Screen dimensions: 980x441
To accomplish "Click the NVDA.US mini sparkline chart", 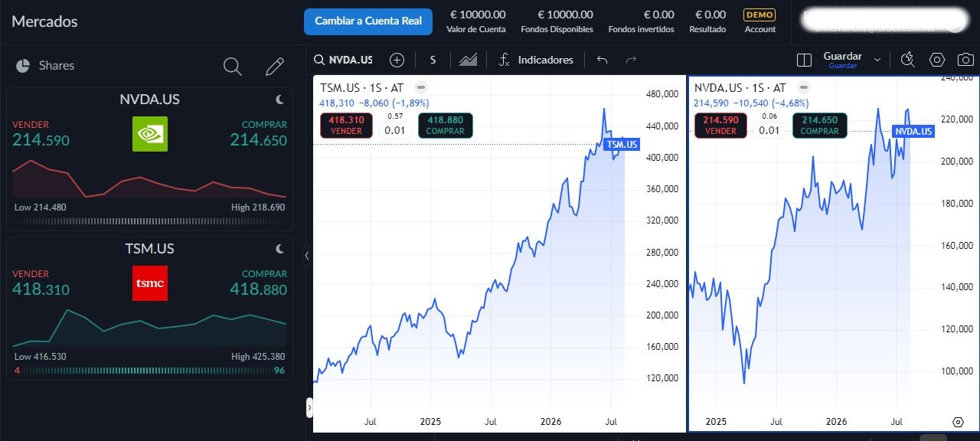I will (x=149, y=179).
